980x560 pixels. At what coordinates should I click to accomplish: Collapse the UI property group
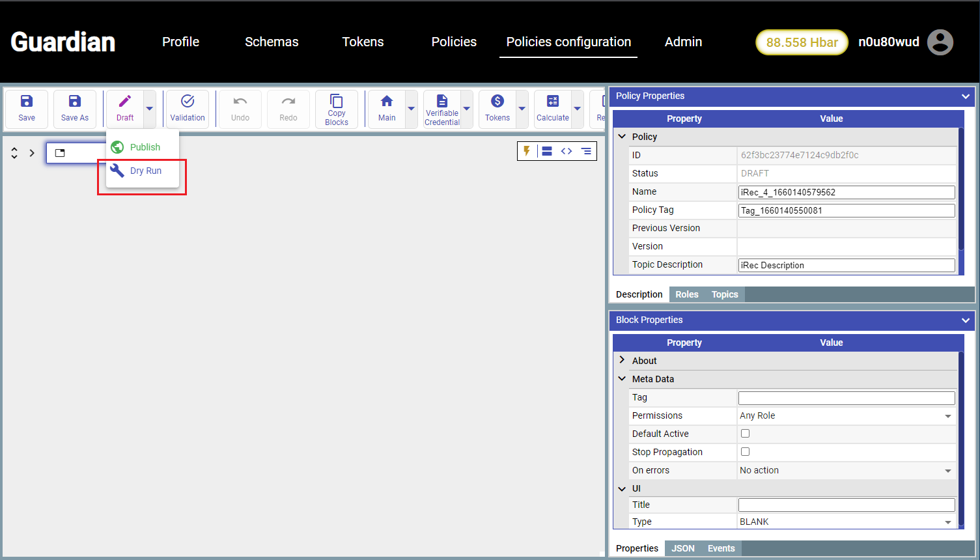[622, 488]
